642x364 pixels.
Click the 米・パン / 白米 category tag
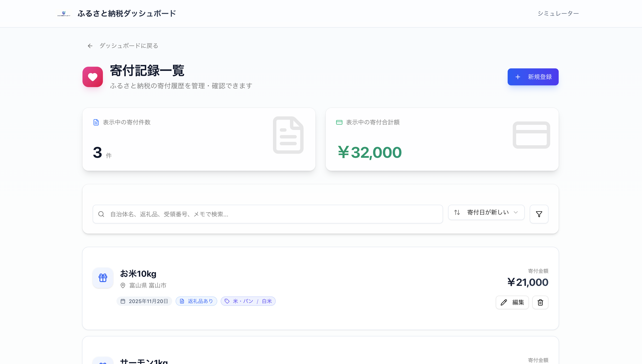(x=248, y=301)
